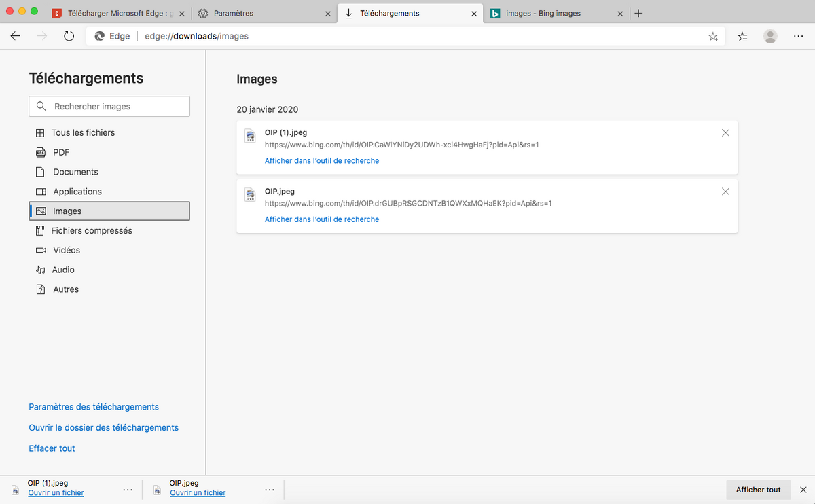Reload the page with refresh icon
Image resolution: width=815 pixels, height=504 pixels.
coord(69,37)
